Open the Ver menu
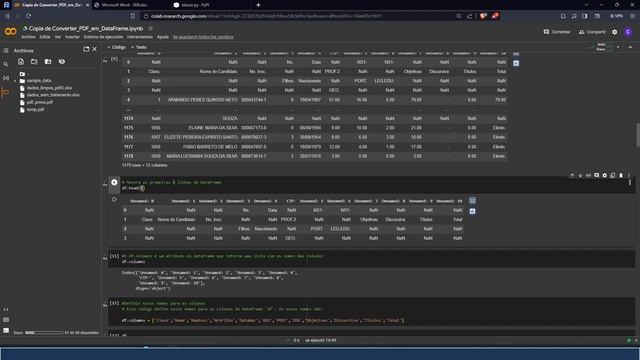Viewport: 640px width, 360px height. coord(58,37)
